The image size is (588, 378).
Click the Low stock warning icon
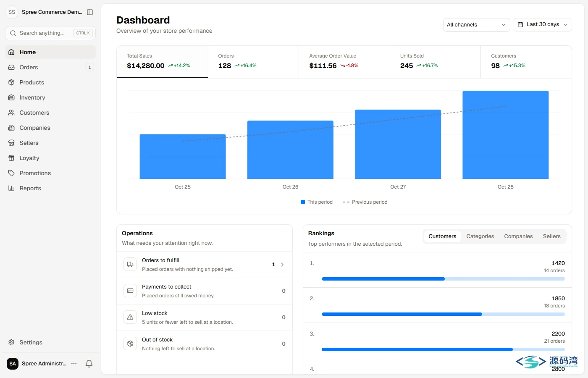[130, 317]
